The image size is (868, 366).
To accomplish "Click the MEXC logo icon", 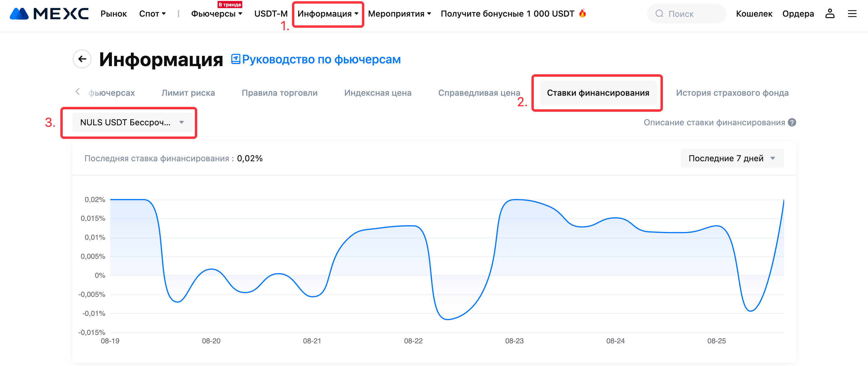I will pyautogui.click(x=19, y=14).
